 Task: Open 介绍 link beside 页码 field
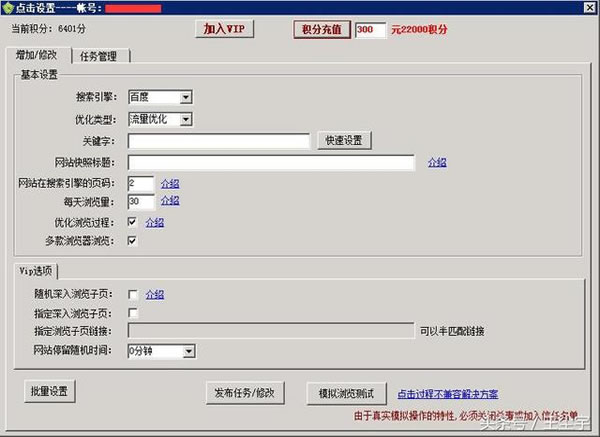tap(170, 183)
